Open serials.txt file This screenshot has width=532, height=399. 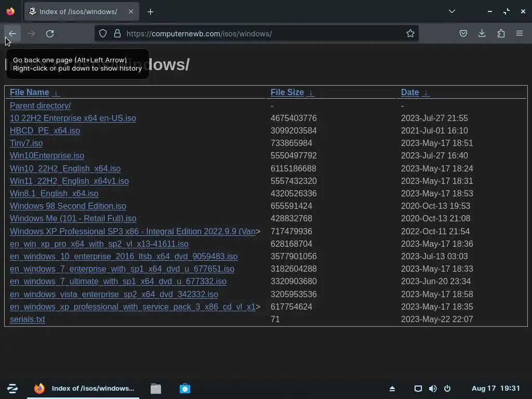[x=28, y=320]
